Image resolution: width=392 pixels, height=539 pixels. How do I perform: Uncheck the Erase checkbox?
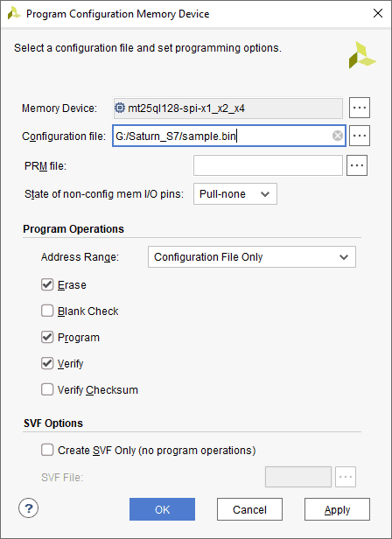tap(47, 284)
